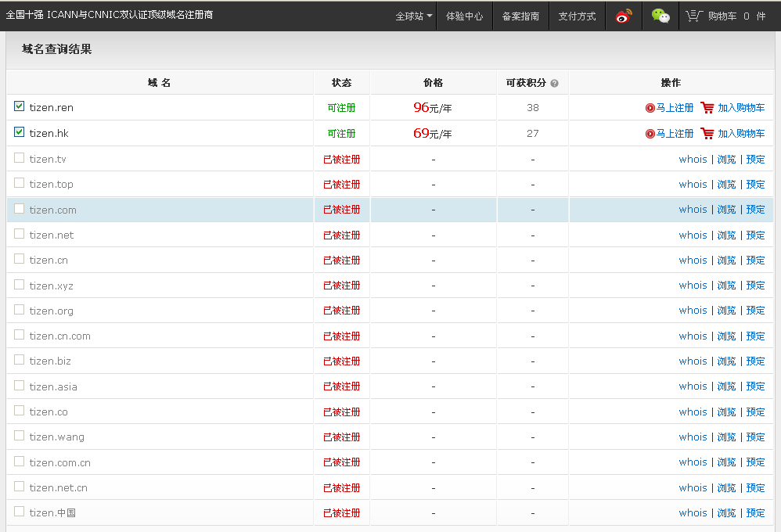Tick the tizen.org checkbox
Viewport: 781px width, 532px height.
19,310
